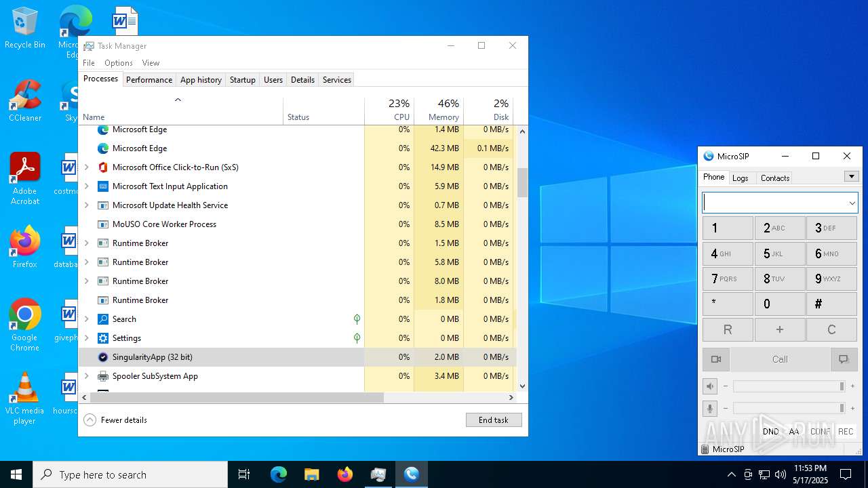868x488 pixels.
Task: Open the Logs tab in MicroSIP
Action: click(x=741, y=178)
